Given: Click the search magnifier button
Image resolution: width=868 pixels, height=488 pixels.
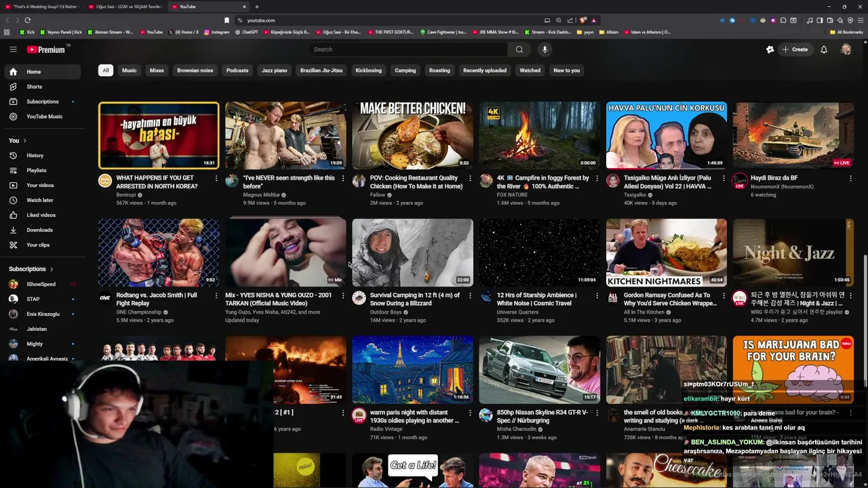Looking at the screenshot, I should pyautogui.click(x=519, y=49).
